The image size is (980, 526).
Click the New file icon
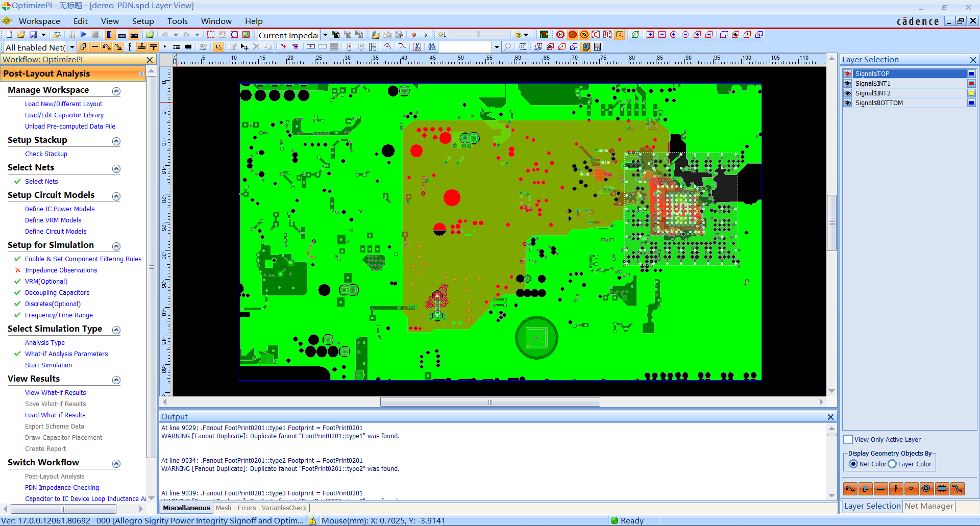click(9, 35)
